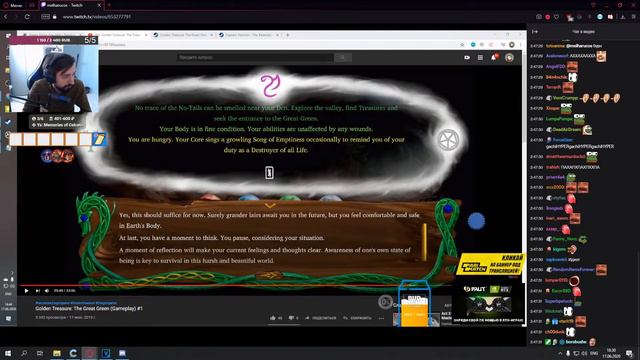Viewport: 640px width, 360px height.
Task: Open Task View on taskbar
Action: pos(40,353)
